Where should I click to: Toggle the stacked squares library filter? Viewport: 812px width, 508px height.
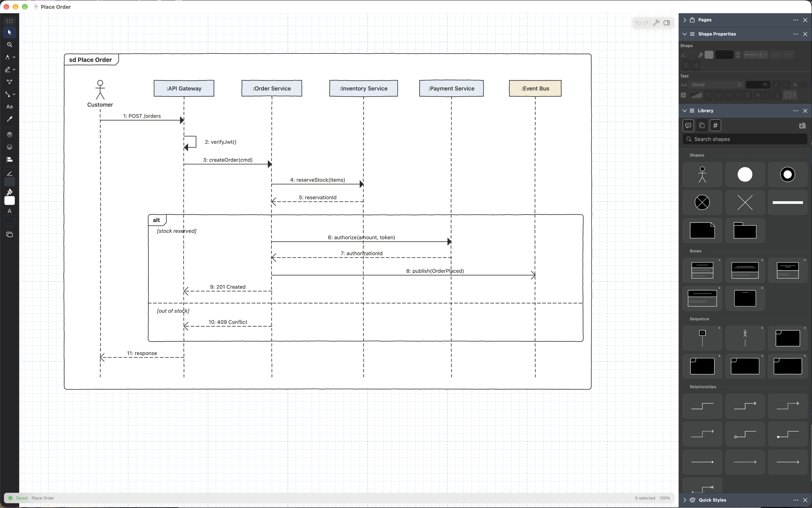[701, 126]
